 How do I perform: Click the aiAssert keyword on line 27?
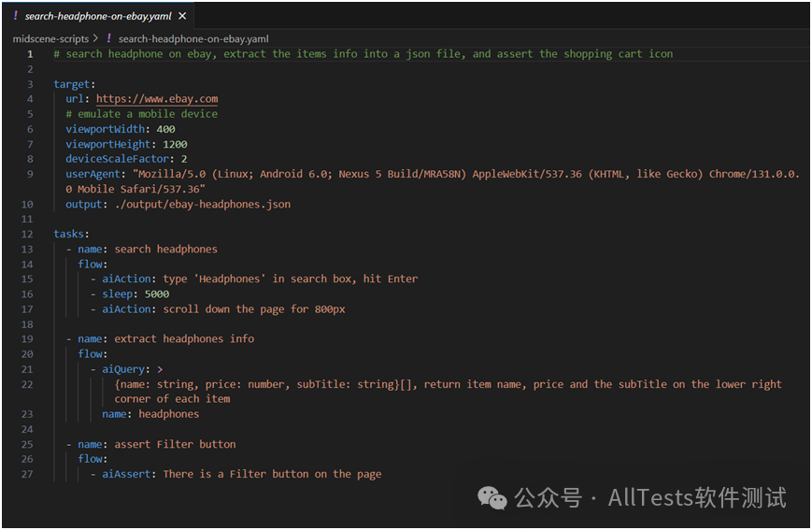[x=126, y=474]
